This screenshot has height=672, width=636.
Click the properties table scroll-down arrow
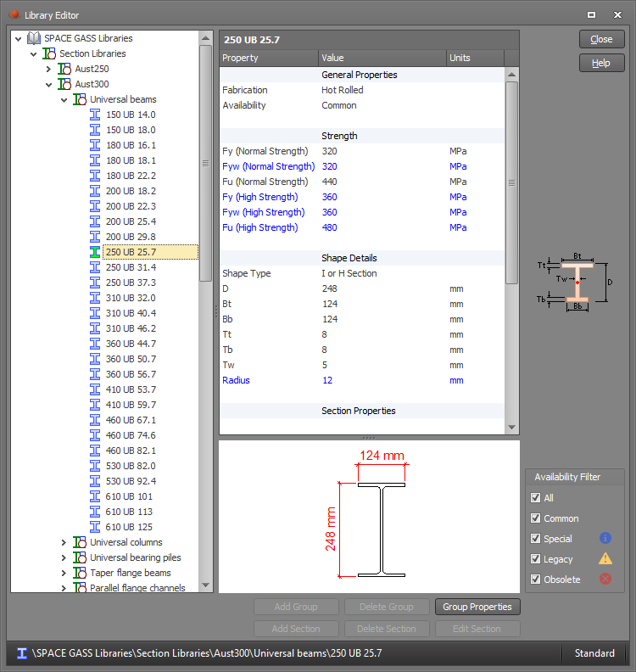click(x=511, y=427)
